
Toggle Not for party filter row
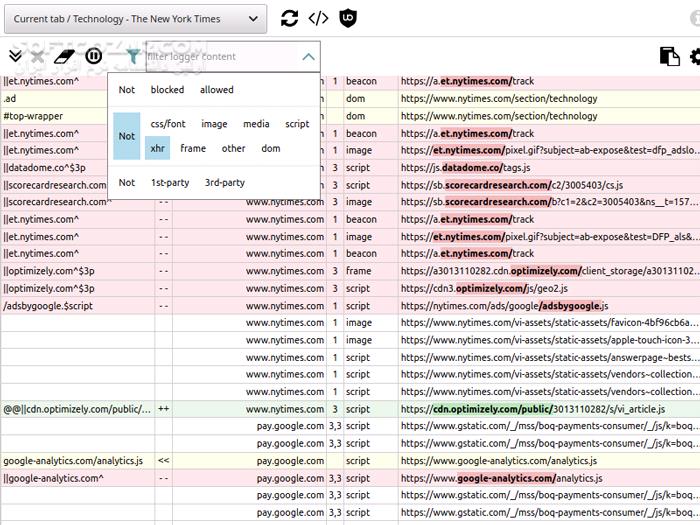click(127, 183)
